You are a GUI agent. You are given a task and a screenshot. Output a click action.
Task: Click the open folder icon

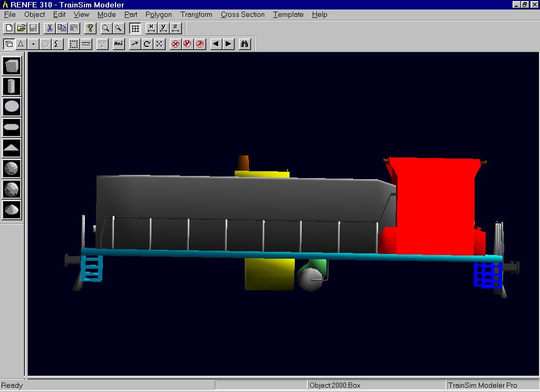pos(21,28)
